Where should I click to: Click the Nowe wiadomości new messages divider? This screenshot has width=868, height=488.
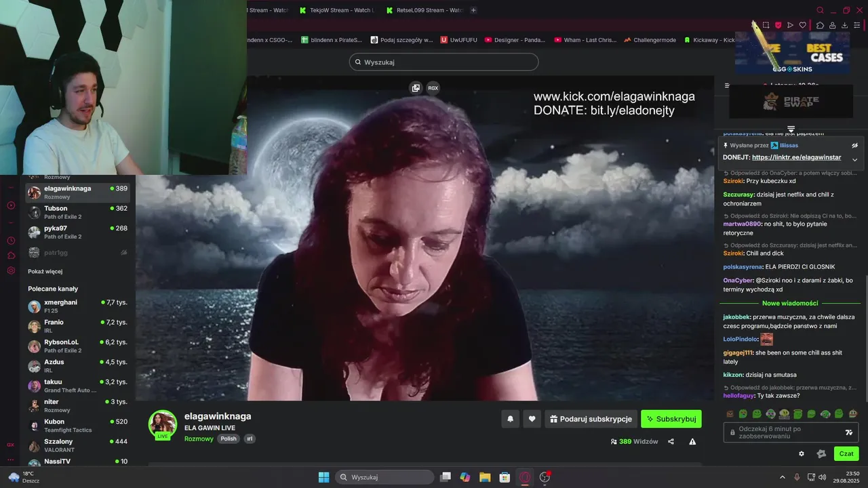point(790,304)
